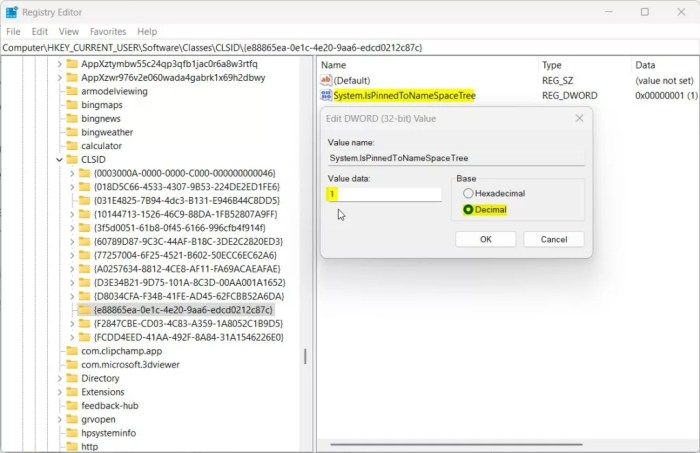Click the 0x00000001 (1) data cell
The height and width of the screenshot is (453, 700).
[x=666, y=96]
